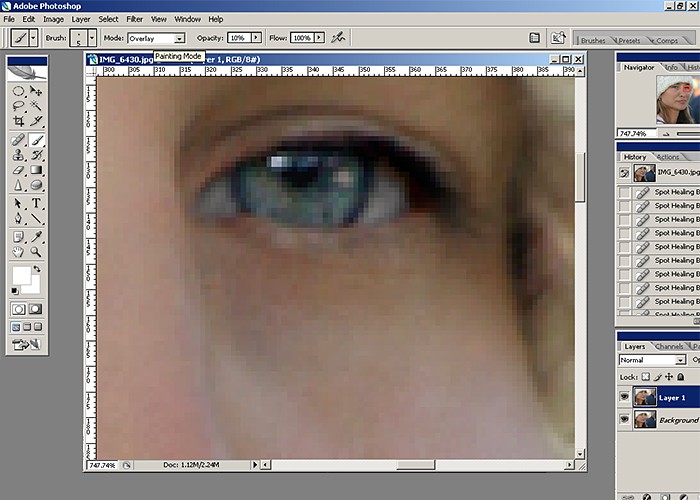700x500 pixels.
Task: Select the Line shape tool
Action: [36, 218]
